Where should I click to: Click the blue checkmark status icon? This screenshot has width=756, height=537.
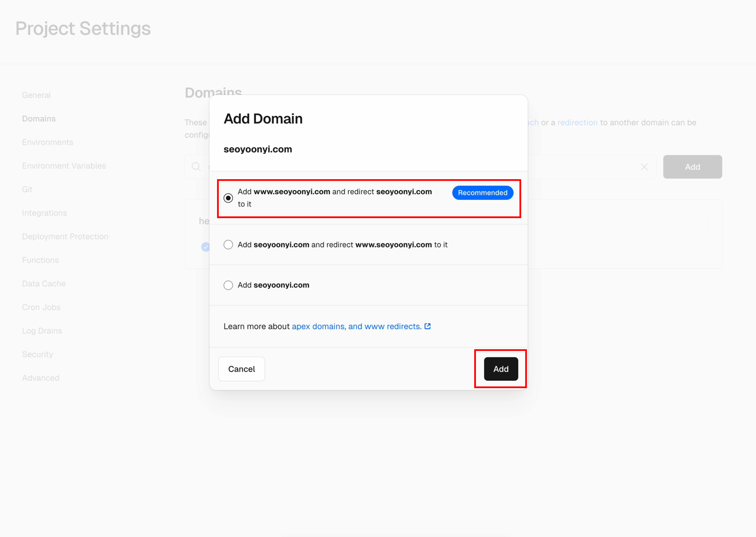pos(205,247)
